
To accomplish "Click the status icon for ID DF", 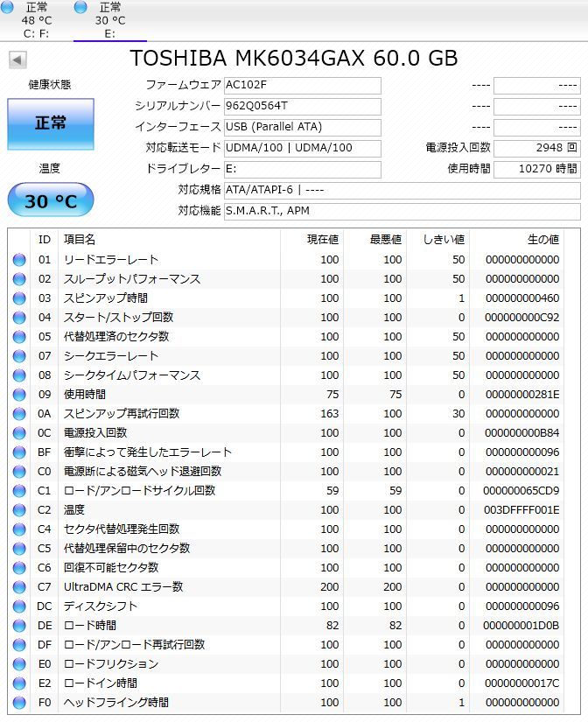I will (19, 645).
